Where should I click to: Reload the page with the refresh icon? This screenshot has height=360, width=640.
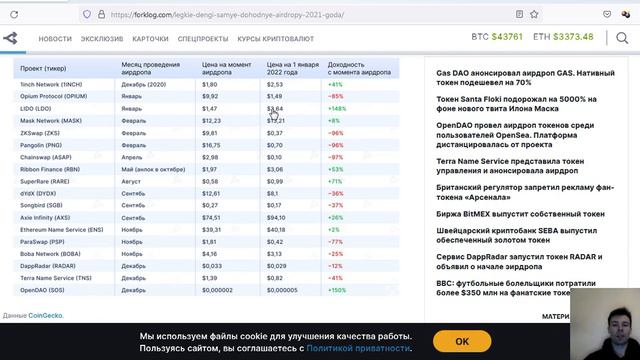click(x=14, y=15)
